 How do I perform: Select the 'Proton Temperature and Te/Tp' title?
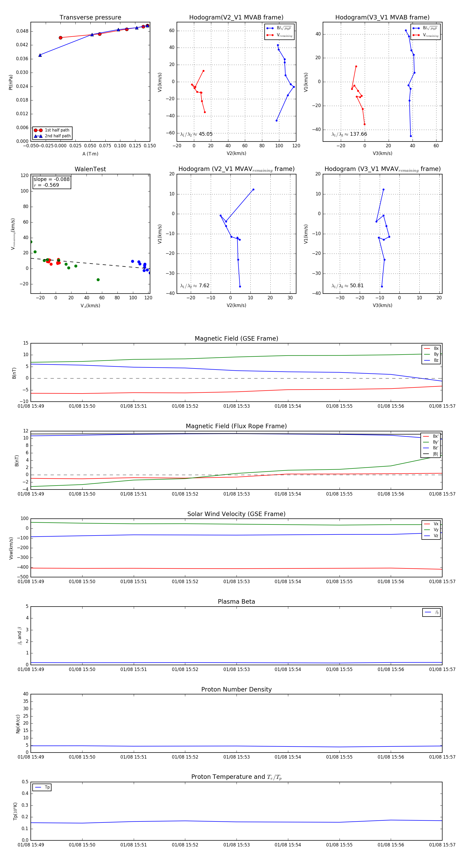236,777
